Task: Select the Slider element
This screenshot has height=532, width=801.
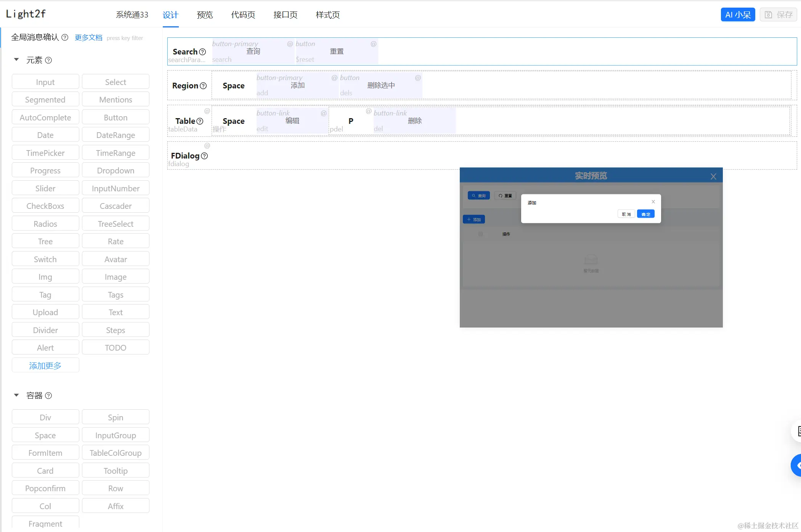Action: coord(45,188)
